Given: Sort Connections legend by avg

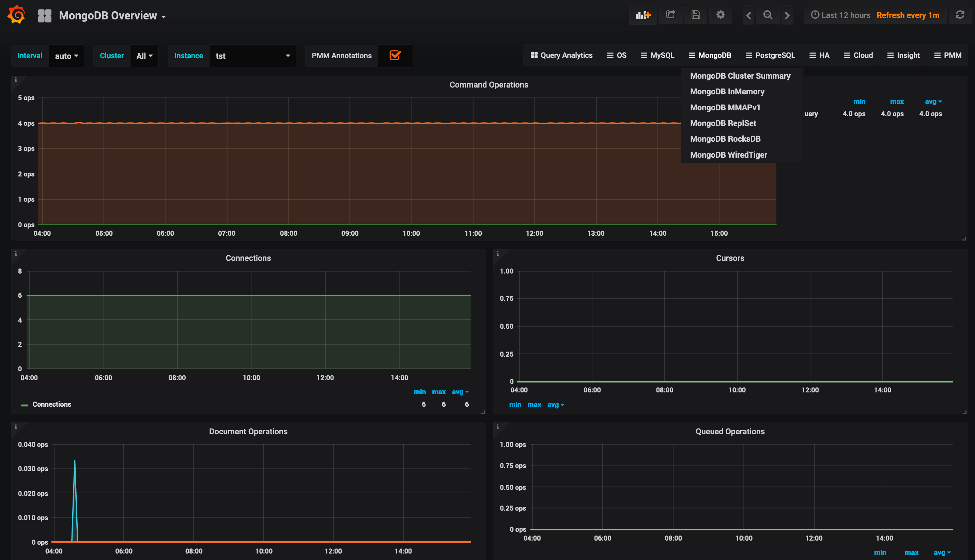Looking at the screenshot, I should pyautogui.click(x=460, y=391).
